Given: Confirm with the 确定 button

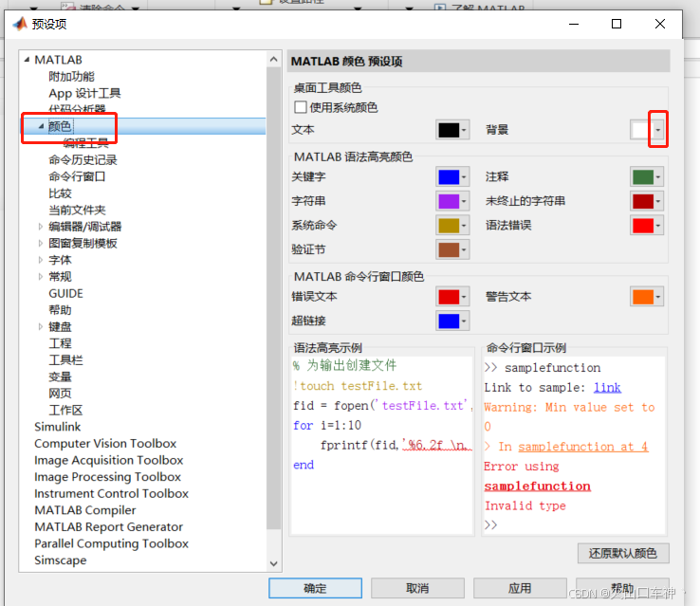Looking at the screenshot, I should point(315,588).
